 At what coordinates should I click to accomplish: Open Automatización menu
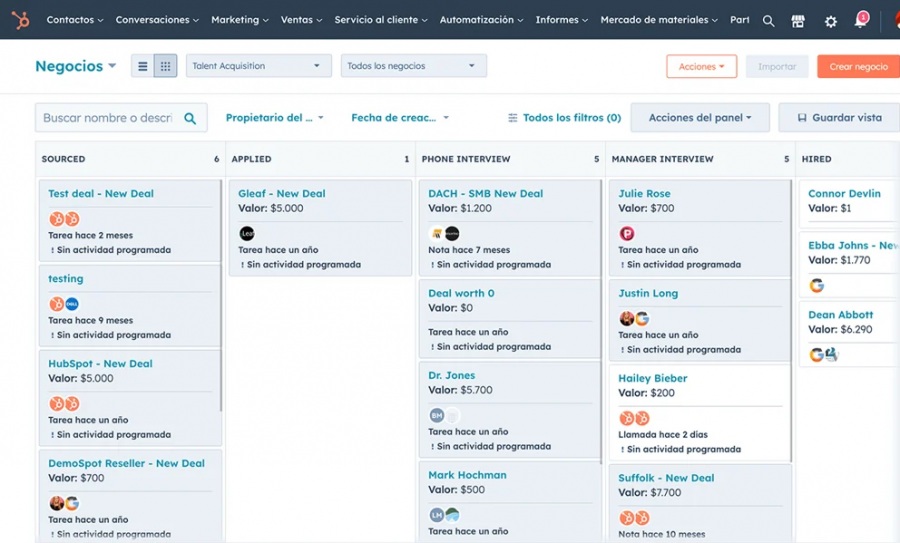click(482, 20)
